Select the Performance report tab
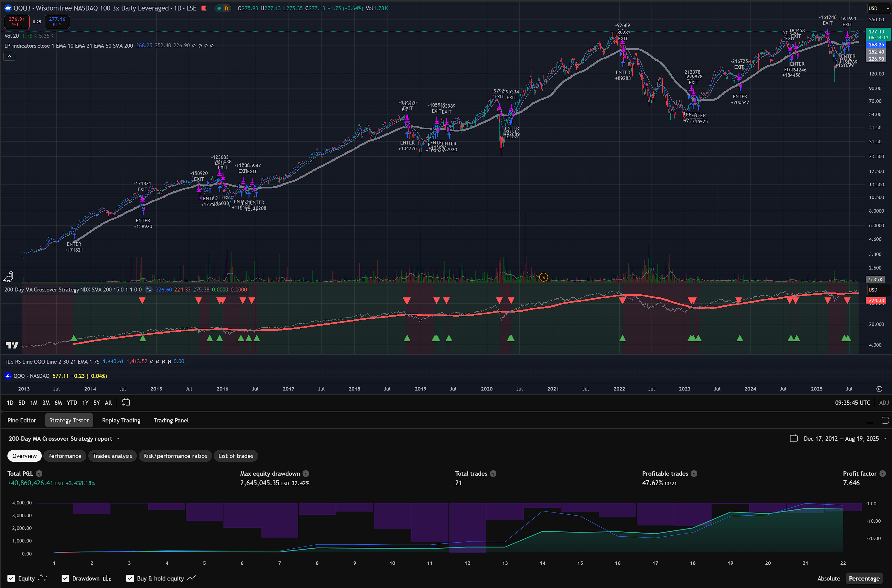 click(64, 456)
